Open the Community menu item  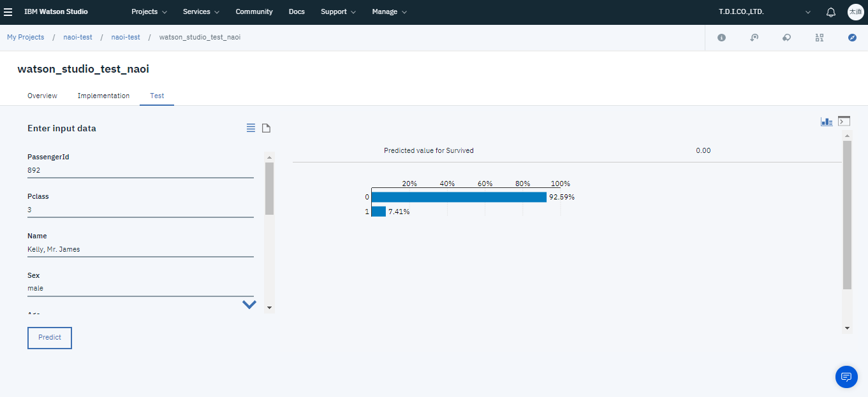coord(254,12)
